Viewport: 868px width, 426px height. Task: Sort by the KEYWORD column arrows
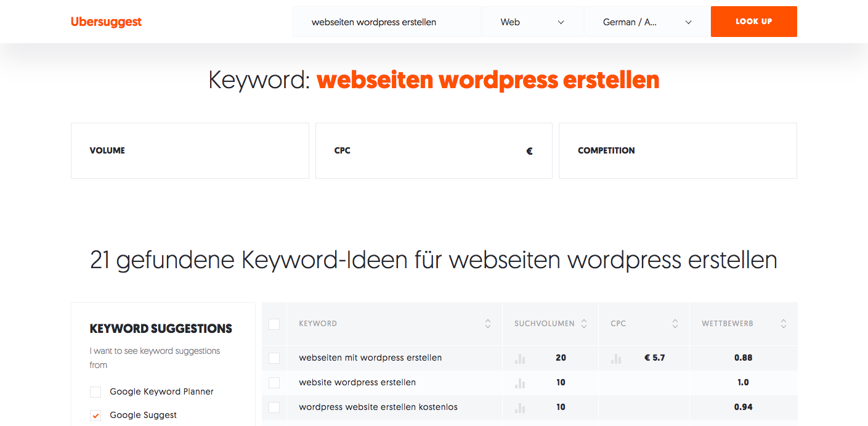pos(488,324)
